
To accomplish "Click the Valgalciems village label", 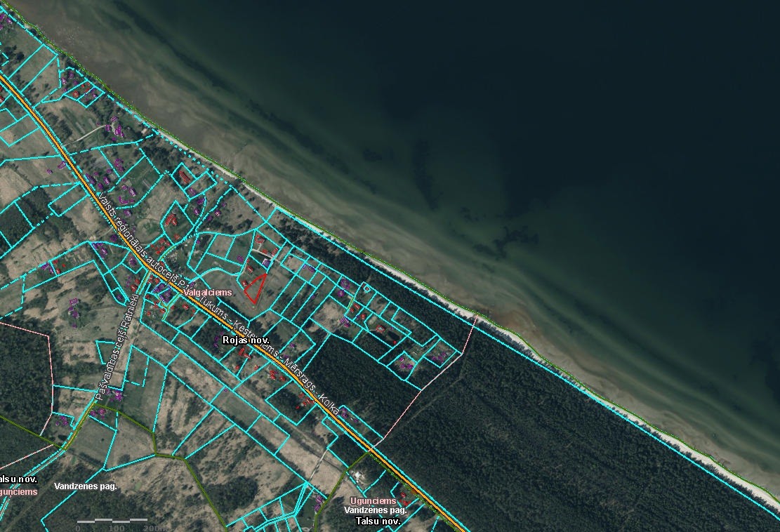I will click(x=207, y=292).
